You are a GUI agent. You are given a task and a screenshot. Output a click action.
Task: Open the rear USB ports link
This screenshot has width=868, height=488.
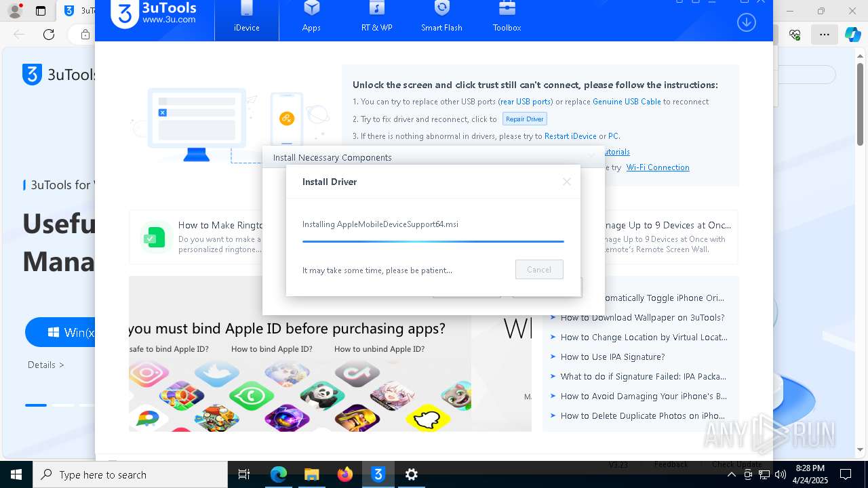[x=526, y=102]
